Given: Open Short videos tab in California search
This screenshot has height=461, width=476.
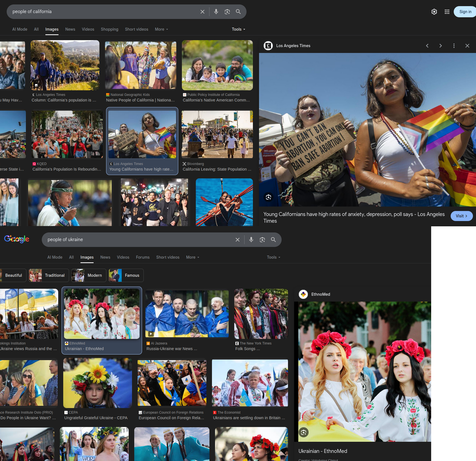Looking at the screenshot, I should tap(136, 29).
